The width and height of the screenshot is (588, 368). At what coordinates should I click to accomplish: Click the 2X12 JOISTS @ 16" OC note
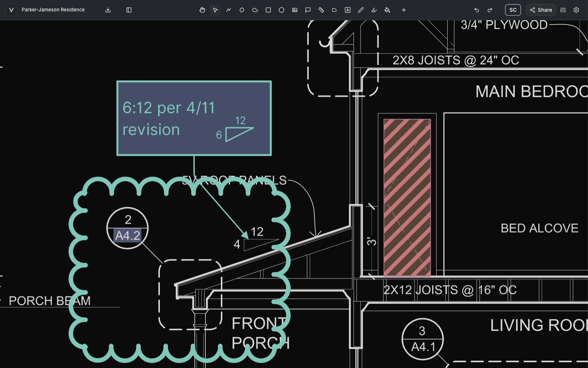pos(450,290)
